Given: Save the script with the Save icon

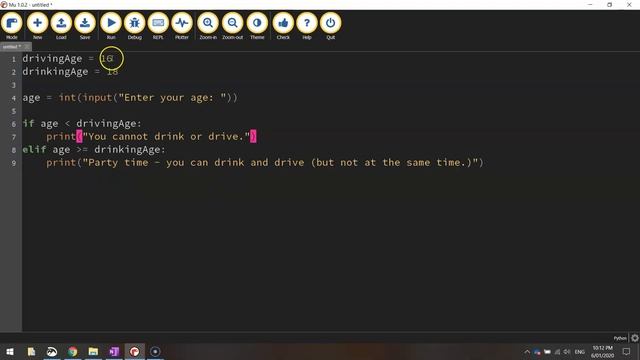Looking at the screenshot, I should coord(85,26).
